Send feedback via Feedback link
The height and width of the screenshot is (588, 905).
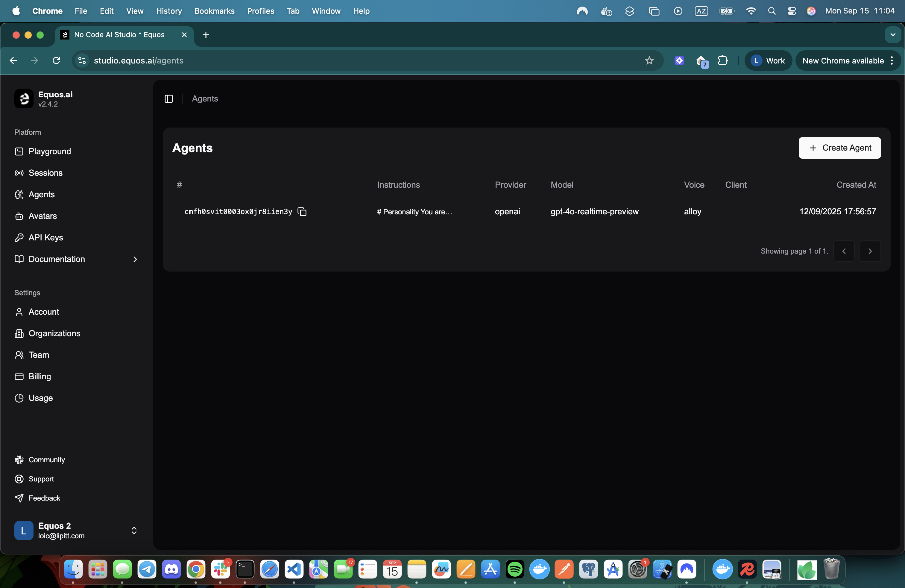click(x=44, y=498)
